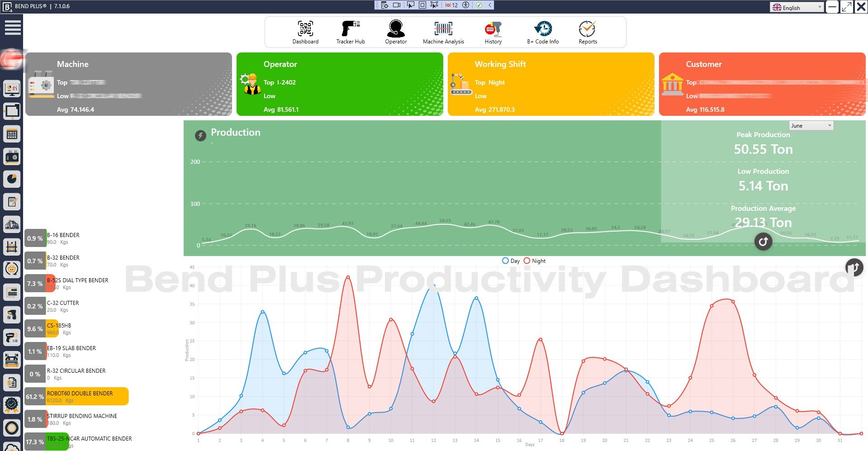
Task: Switch to the Tracker Hub tab
Action: [351, 32]
